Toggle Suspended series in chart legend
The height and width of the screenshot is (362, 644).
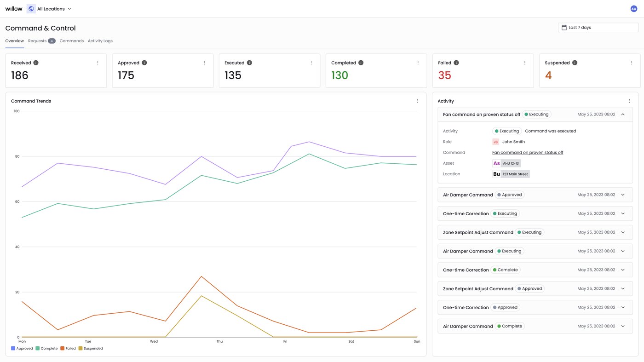(x=91, y=349)
